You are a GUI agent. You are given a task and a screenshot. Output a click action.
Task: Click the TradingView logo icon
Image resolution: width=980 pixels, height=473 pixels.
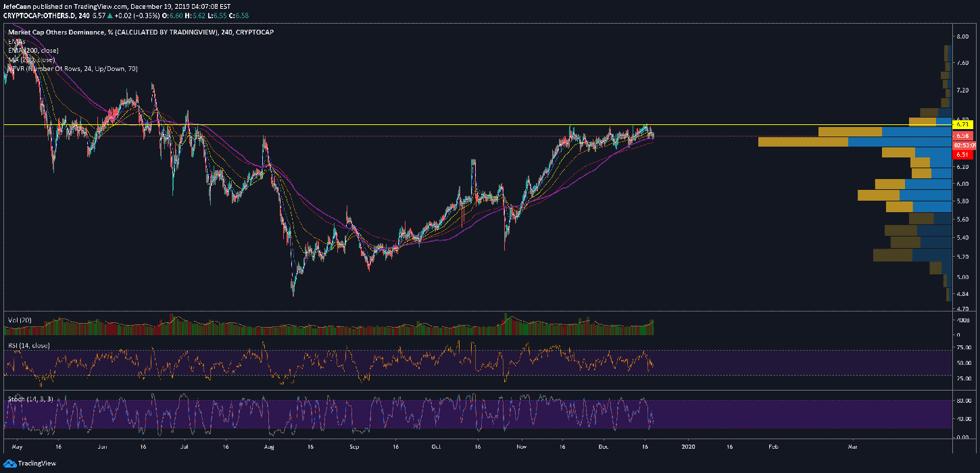8,464
